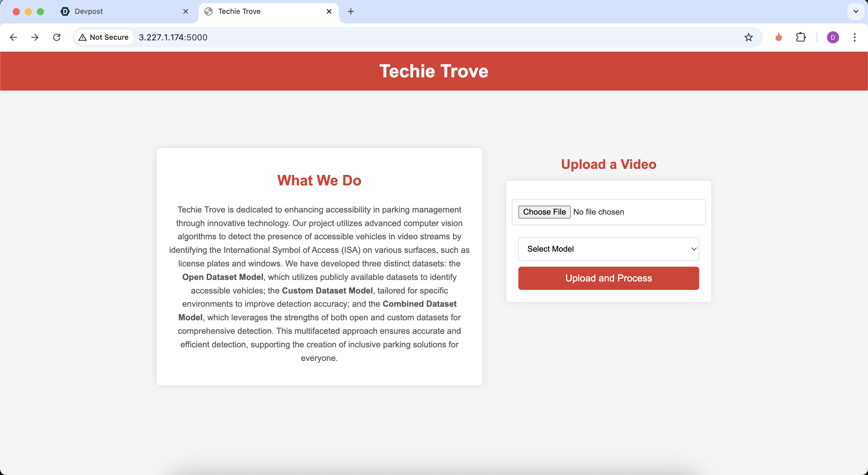Close the Devpost tab

[186, 11]
